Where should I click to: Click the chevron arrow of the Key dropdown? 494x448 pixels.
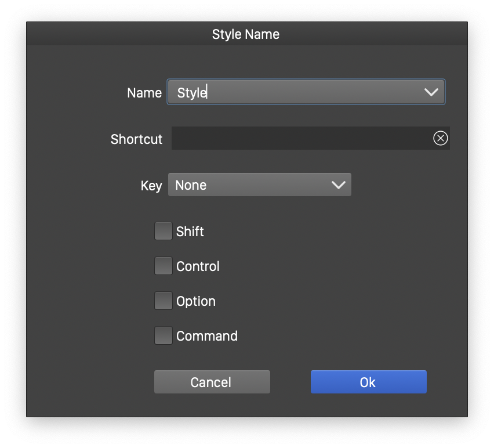click(x=338, y=185)
